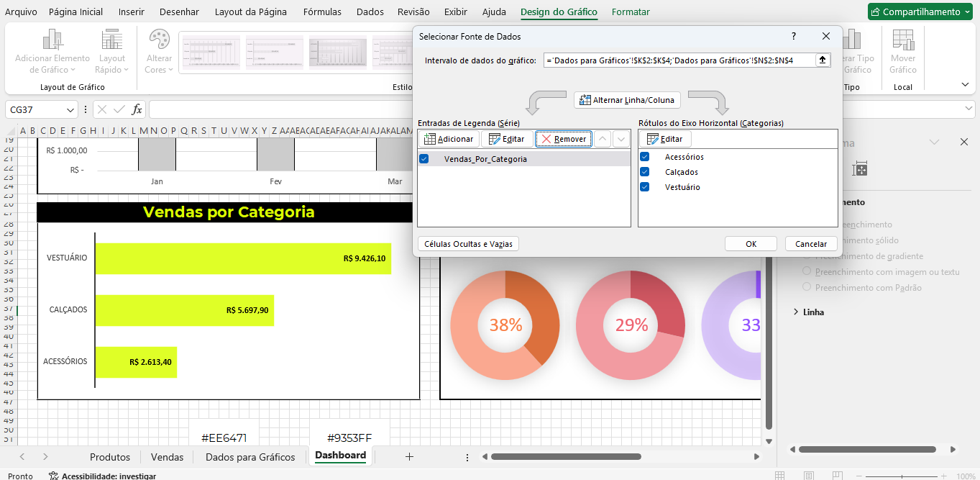Click Alternar Linha/Coluna button

627,100
